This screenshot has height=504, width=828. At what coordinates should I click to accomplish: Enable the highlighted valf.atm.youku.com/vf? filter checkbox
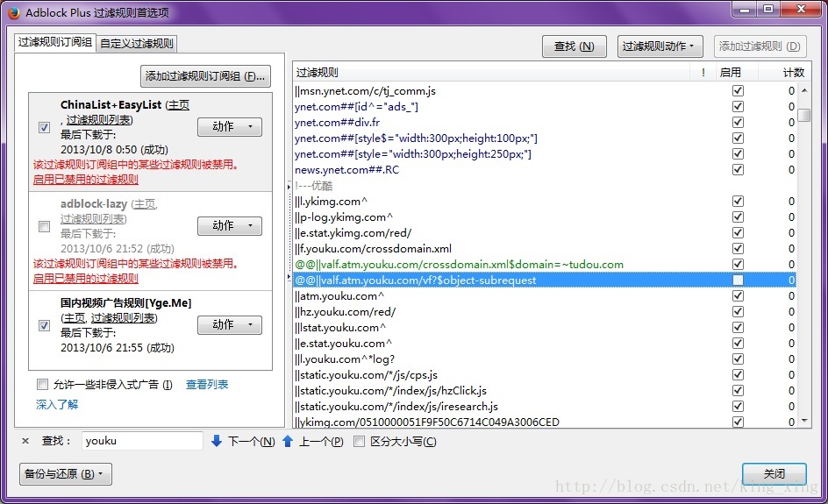[738, 280]
